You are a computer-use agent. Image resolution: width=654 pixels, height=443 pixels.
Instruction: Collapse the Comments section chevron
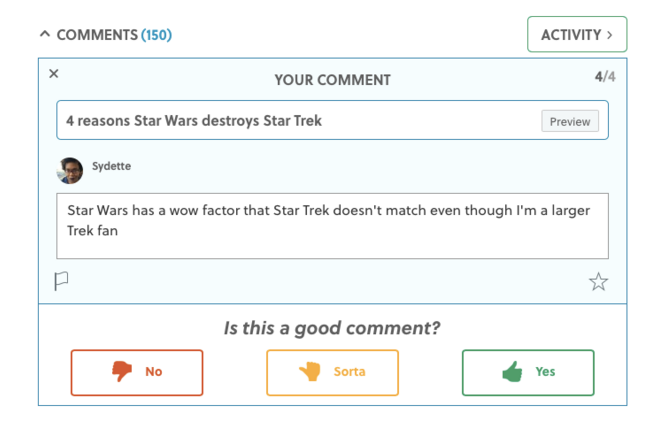pyautogui.click(x=44, y=34)
